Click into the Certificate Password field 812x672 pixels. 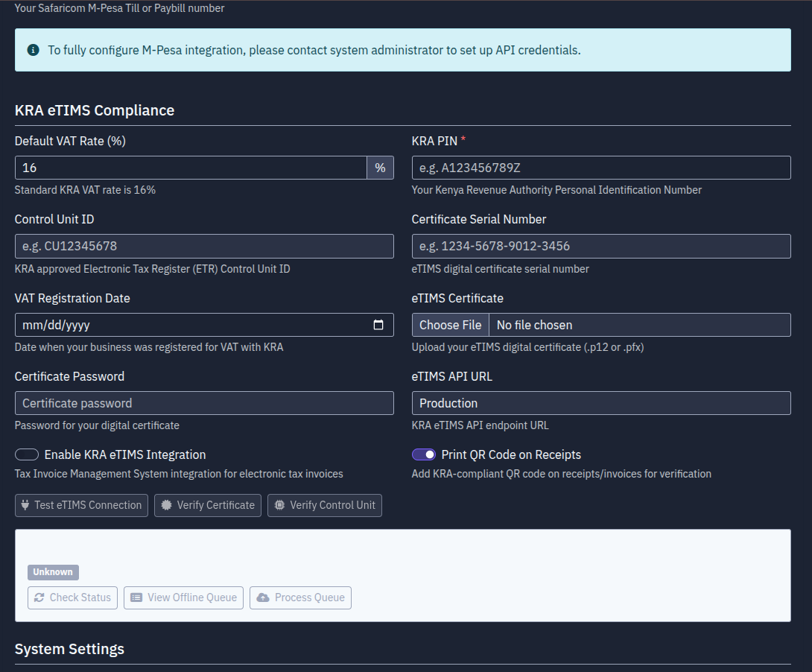[x=203, y=403]
